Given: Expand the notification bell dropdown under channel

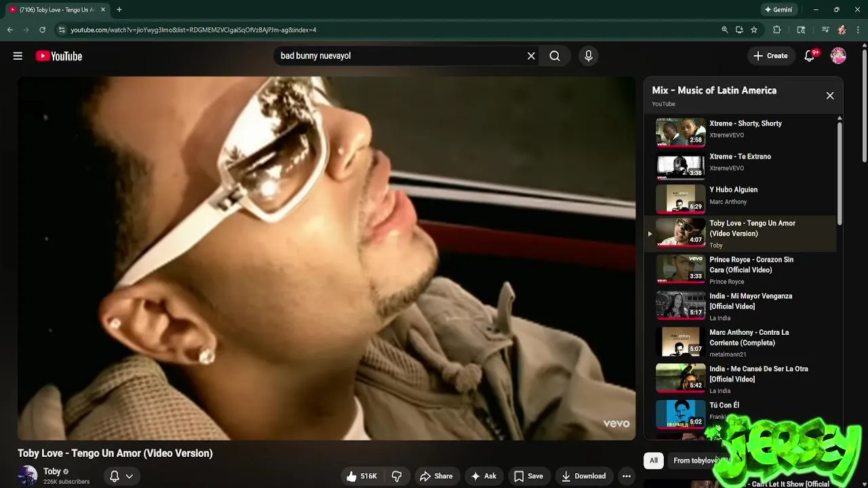Looking at the screenshot, I should 121,476.
